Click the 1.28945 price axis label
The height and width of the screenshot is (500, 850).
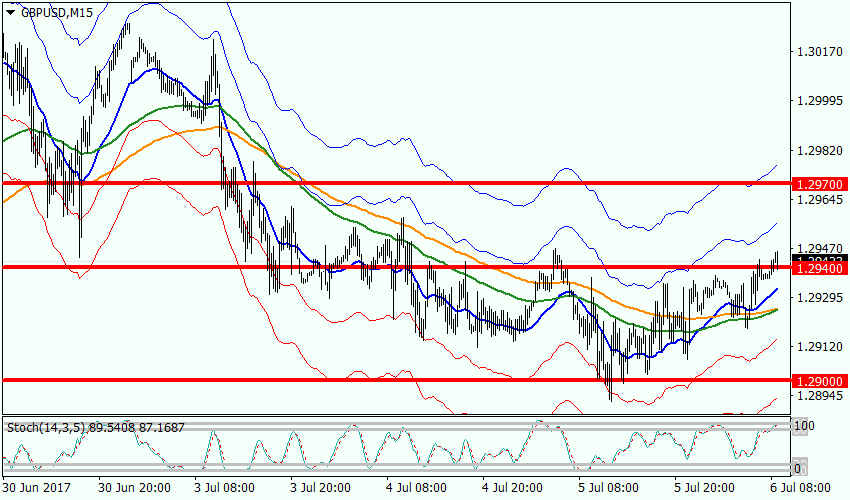817,396
